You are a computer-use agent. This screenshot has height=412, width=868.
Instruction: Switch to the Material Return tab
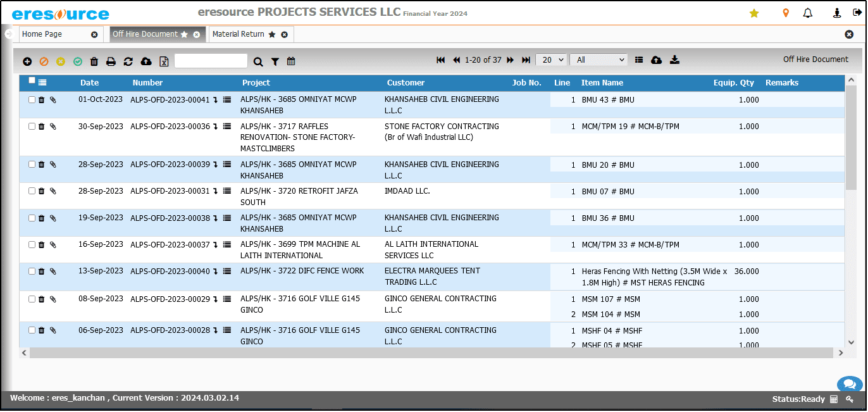[239, 34]
